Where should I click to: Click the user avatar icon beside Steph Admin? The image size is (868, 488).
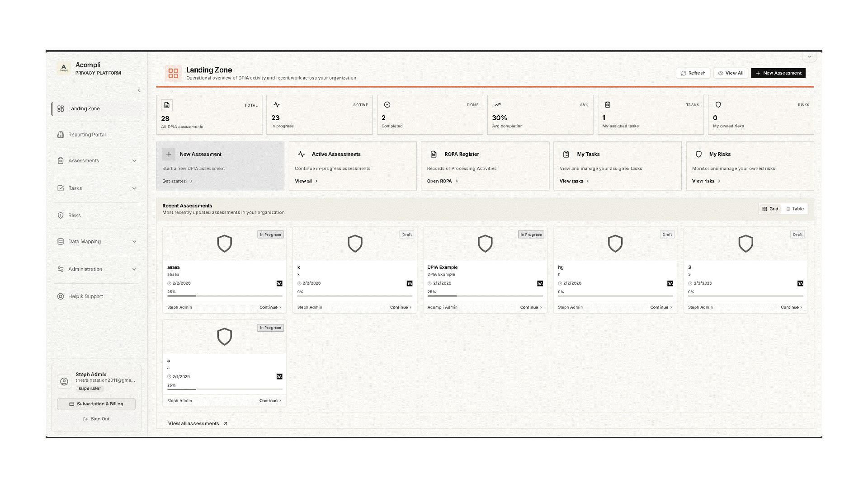tap(64, 381)
